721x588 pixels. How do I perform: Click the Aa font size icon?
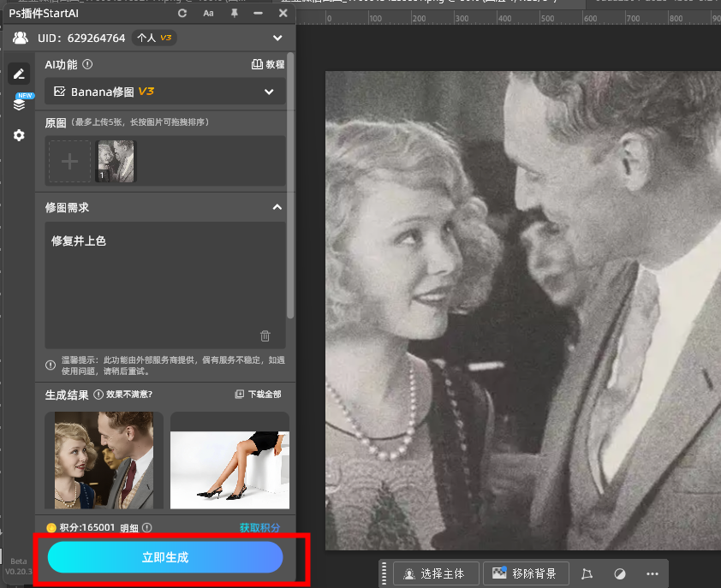click(x=208, y=14)
